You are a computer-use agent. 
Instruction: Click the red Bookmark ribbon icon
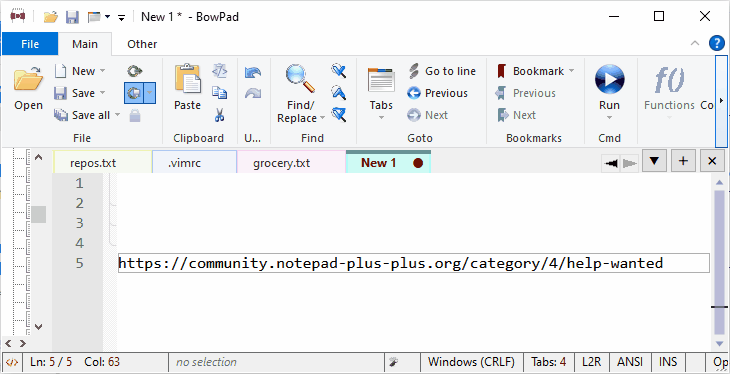[501, 71]
